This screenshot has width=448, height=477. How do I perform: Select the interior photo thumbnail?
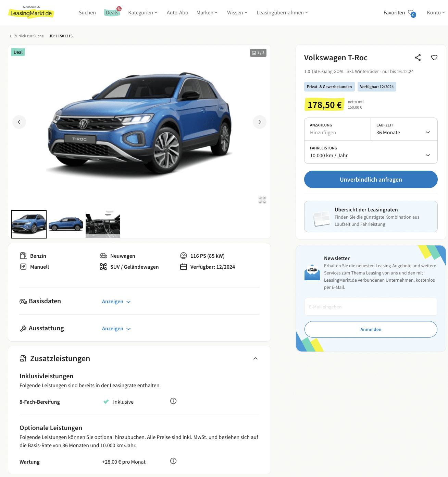103,224
